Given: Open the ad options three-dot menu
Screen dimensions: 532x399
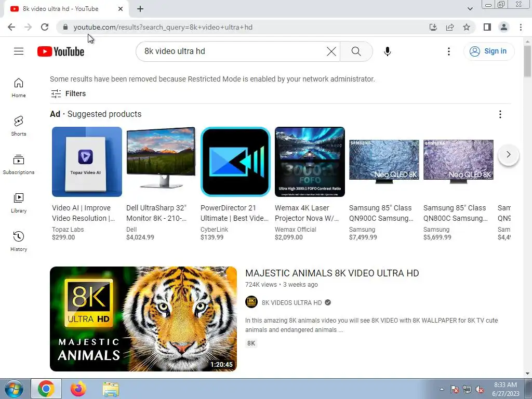Looking at the screenshot, I should point(500,114).
